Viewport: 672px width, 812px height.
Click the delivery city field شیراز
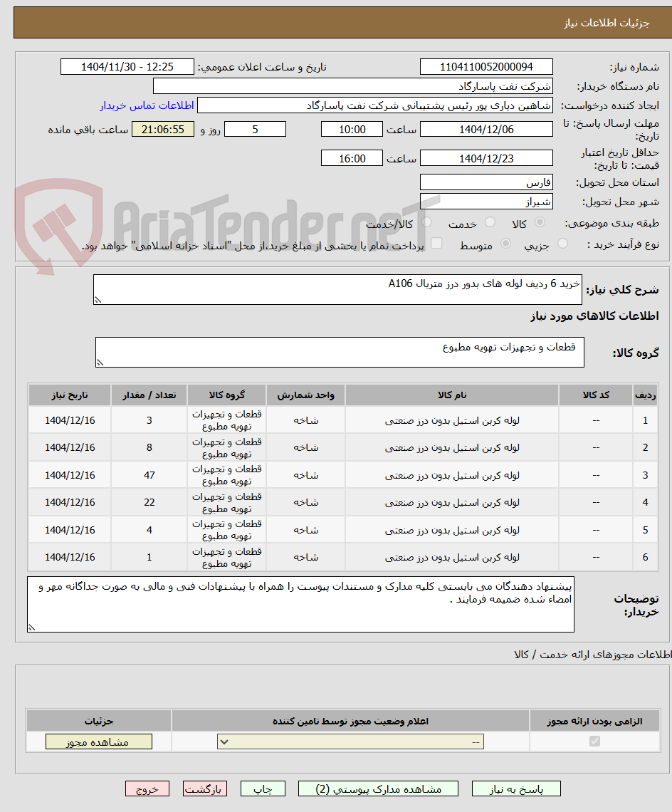click(486, 202)
